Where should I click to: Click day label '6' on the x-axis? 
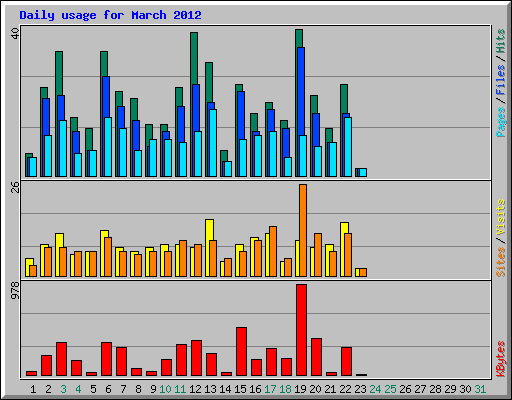click(x=108, y=389)
